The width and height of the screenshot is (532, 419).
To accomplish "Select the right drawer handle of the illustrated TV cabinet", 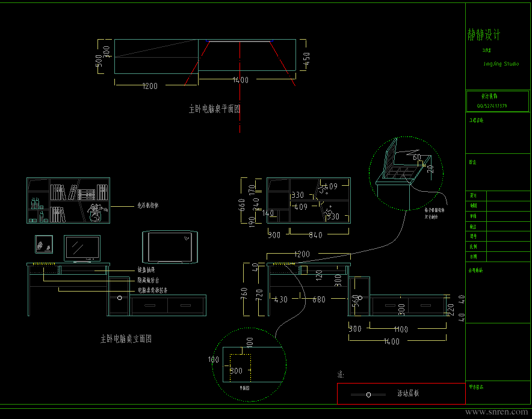I will [185, 305].
